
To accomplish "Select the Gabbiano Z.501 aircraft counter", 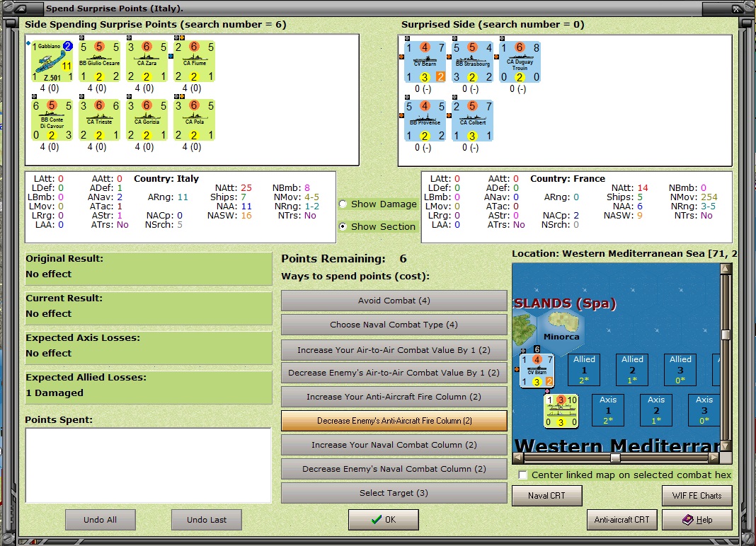I will click(52, 62).
